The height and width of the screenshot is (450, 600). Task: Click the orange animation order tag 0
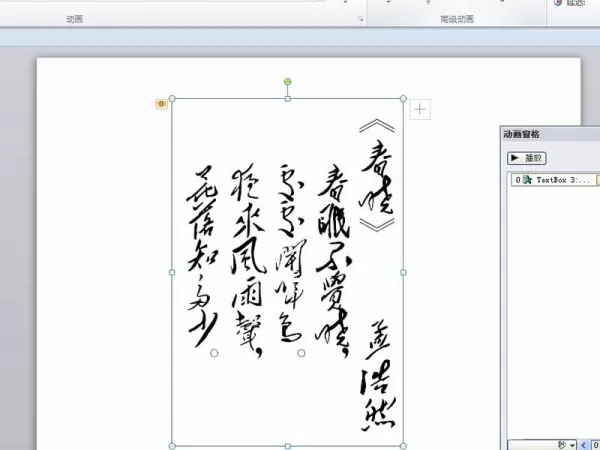point(161,104)
